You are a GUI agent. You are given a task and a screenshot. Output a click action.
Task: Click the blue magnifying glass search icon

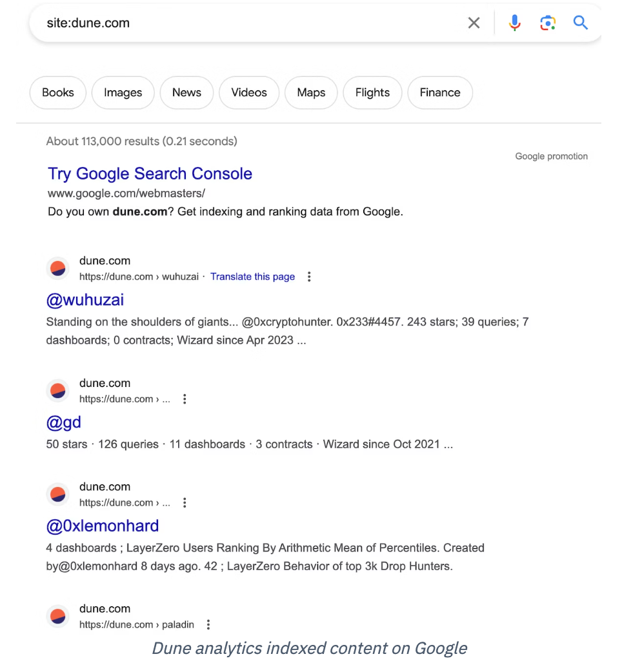[581, 23]
